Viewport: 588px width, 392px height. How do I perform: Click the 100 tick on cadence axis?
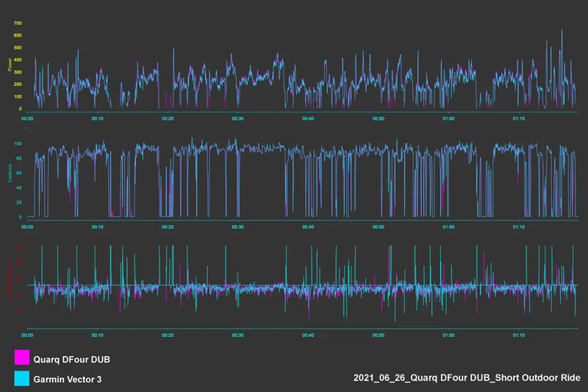pyautogui.click(x=17, y=145)
